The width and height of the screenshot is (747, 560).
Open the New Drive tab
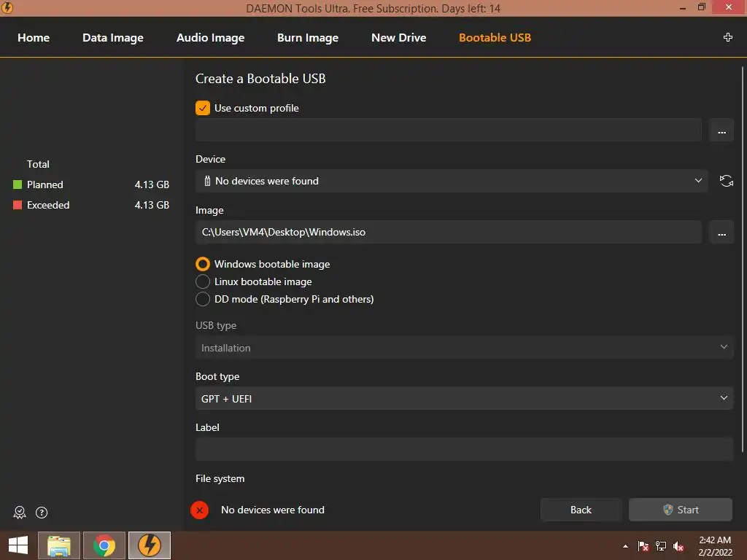coord(399,38)
